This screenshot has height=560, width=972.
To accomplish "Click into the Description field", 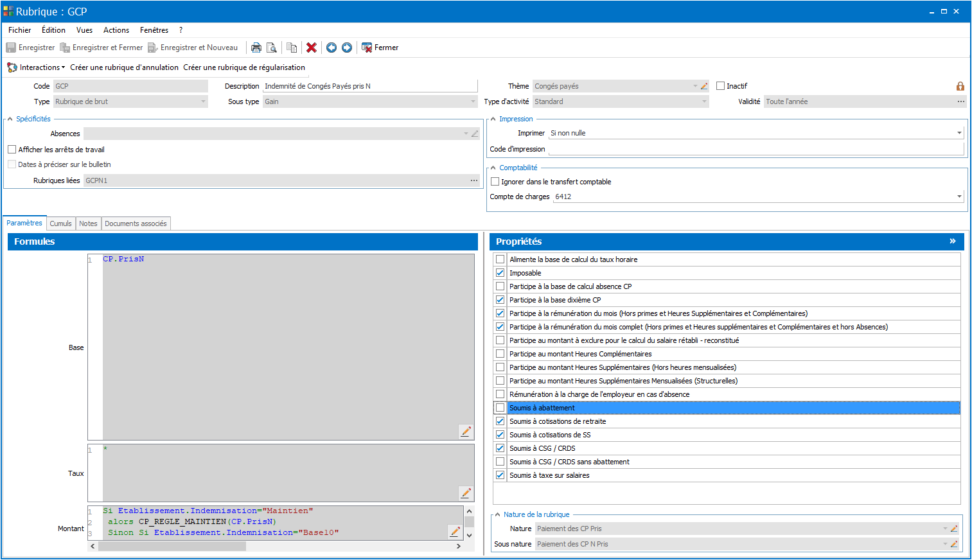I will (370, 86).
